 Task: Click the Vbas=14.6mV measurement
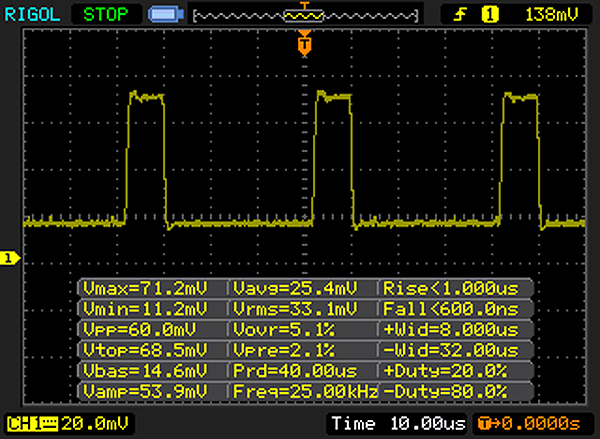pyautogui.click(x=145, y=371)
